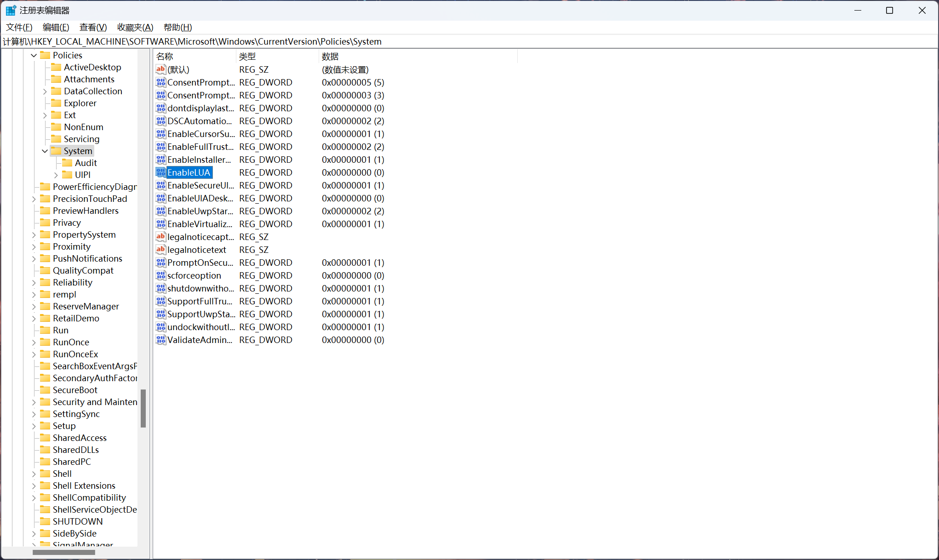The image size is (939, 560).
Task: Click the SecureBoot folder icon
Action: pyautogui.click(x=45, y=390)
